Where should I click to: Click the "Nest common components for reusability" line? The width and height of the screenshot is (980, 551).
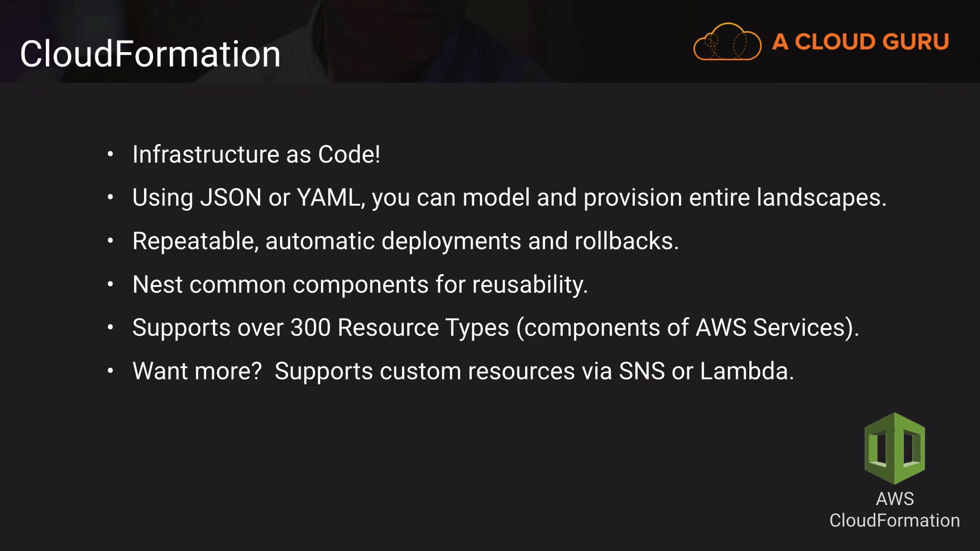click(360, 284)
